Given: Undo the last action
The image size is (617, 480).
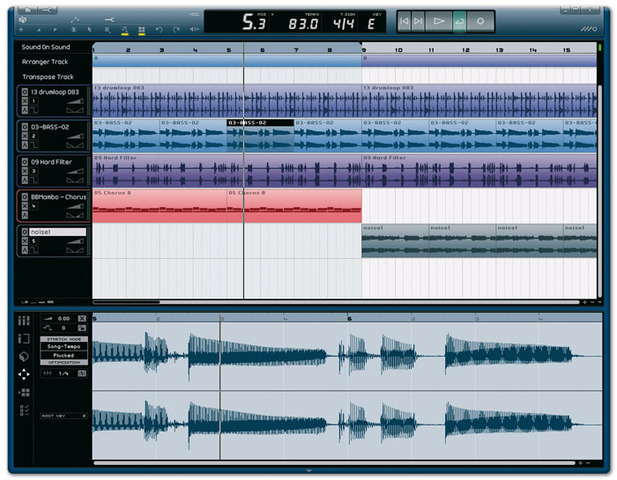Looking at the screenshot, I should point(159,30).
